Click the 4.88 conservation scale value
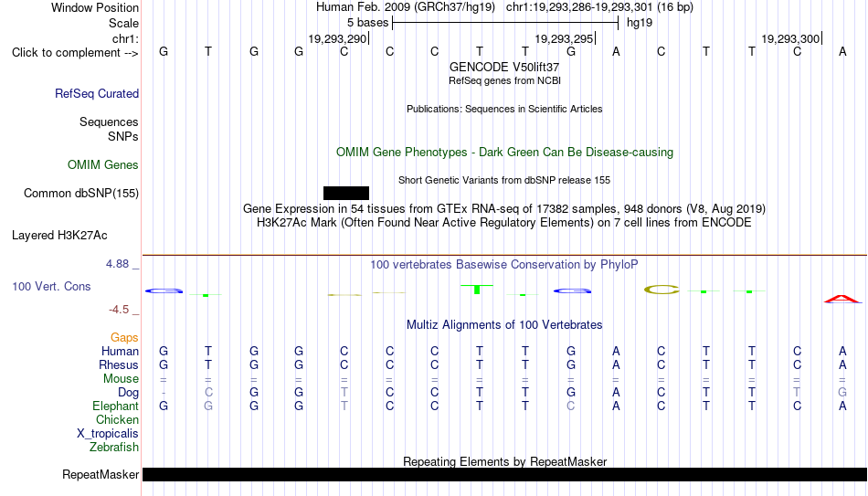 [117, 264]
